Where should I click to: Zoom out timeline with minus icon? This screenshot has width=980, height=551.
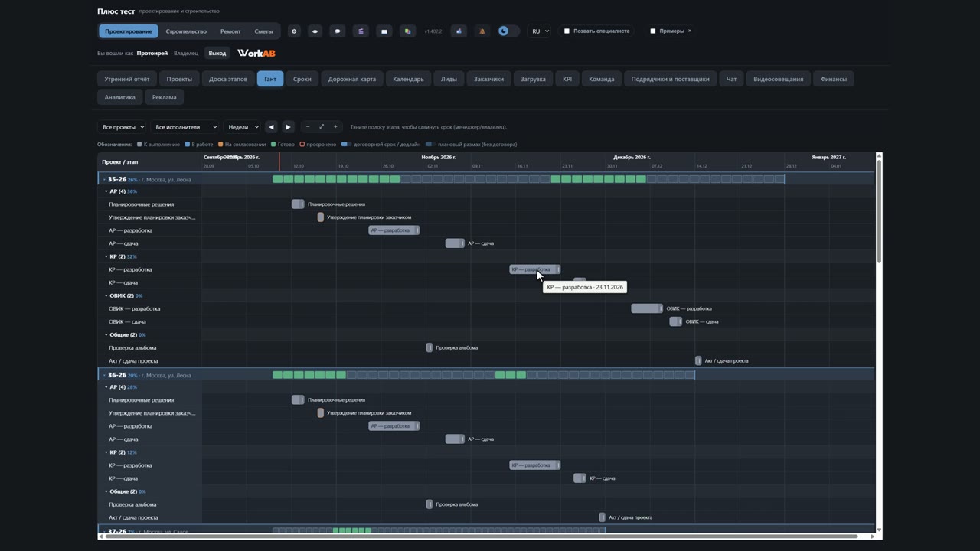click(308, 127)
